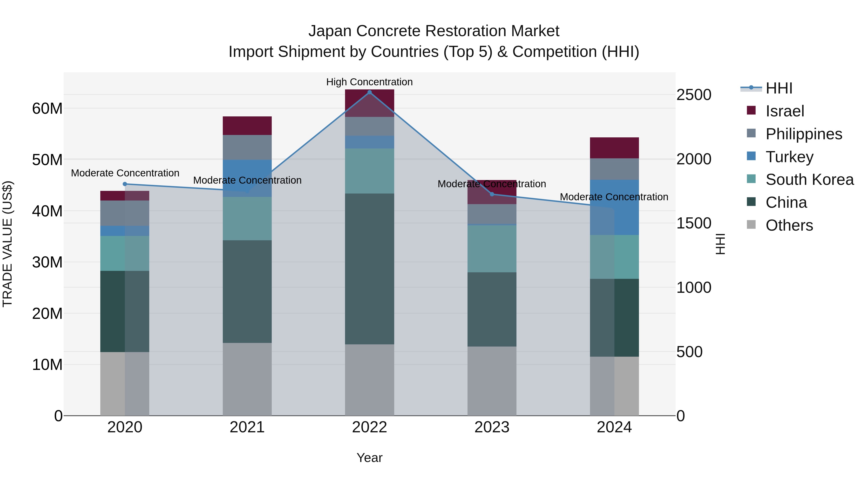Click the 2021 x-axis year label
The image size is (868, 488).
pyautogui.click(x=247, y=427)
